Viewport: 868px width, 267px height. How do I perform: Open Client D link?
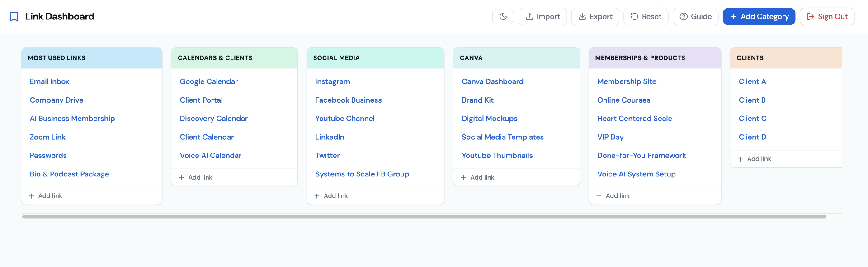753,137
